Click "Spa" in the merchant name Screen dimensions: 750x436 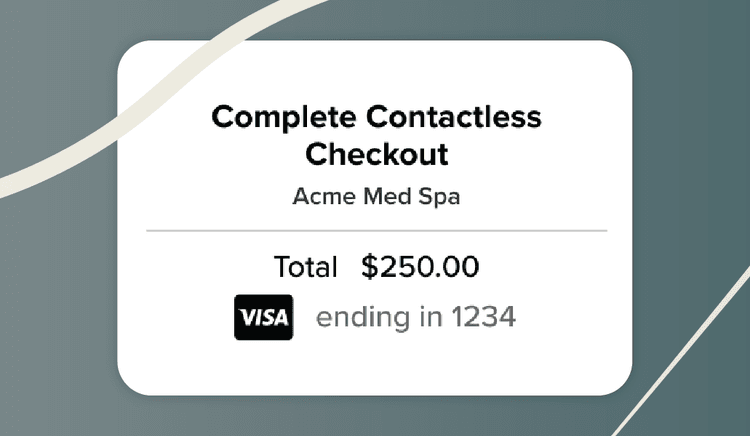439,196
